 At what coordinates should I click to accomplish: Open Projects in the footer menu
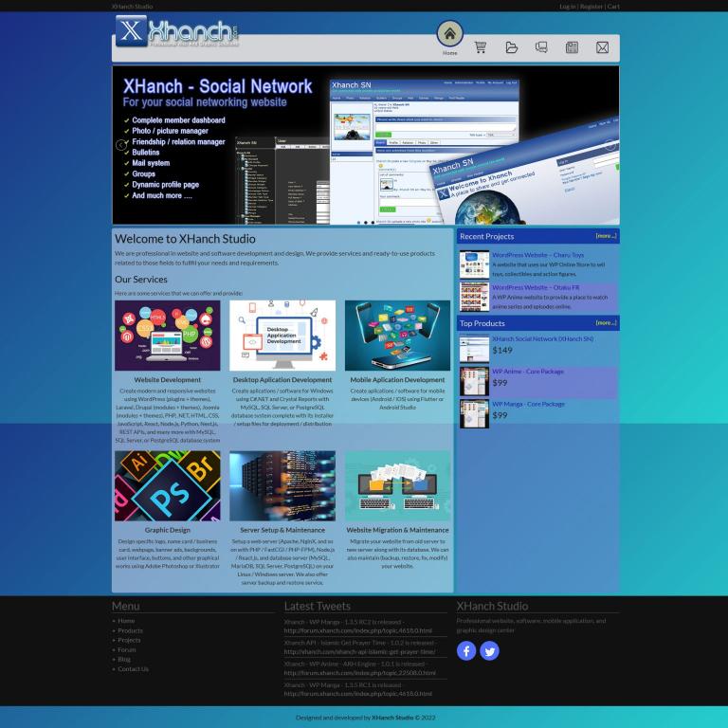pyautogui.click(x=129, y=640)
